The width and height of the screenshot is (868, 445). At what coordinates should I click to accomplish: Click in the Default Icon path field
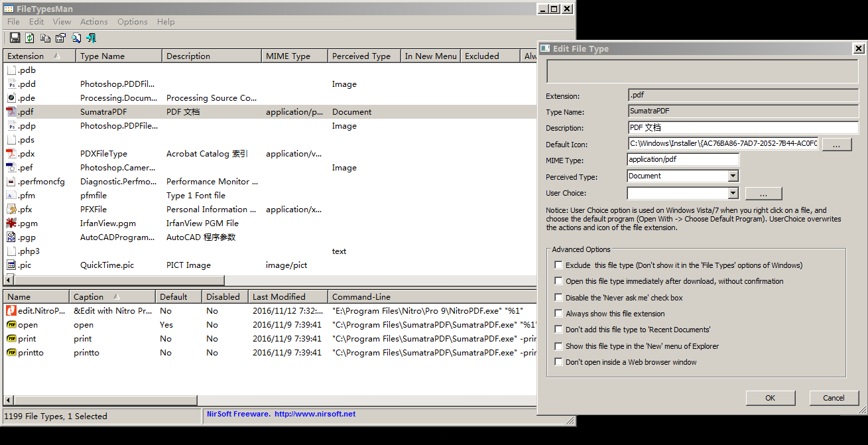tap(723, 143)
